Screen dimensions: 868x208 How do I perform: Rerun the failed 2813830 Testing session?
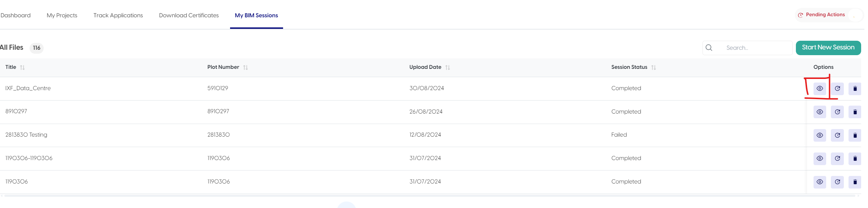(837, 136)
